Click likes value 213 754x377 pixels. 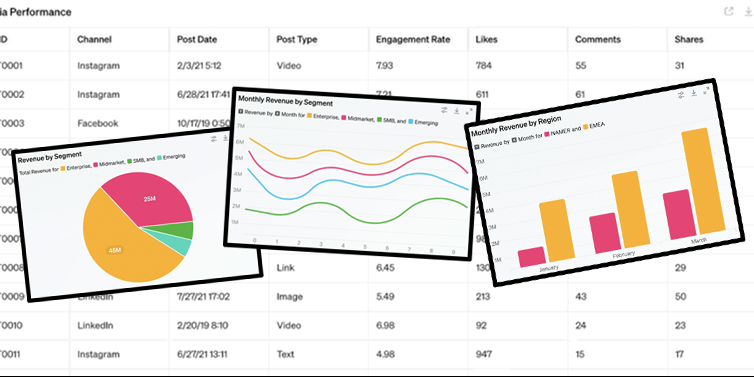point(482,297)
